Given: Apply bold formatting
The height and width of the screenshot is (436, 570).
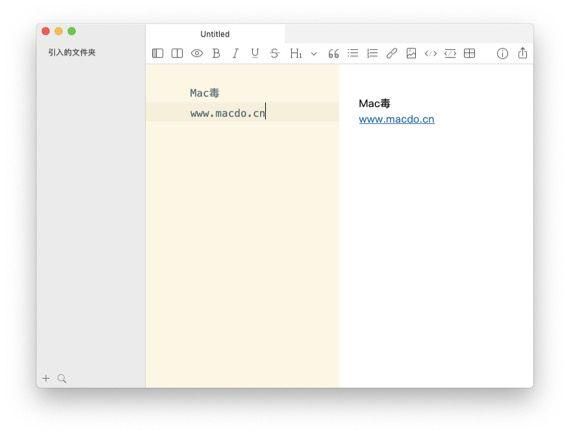Looking at the screenshot, I should pyautogui.click(x=216, y=53).
